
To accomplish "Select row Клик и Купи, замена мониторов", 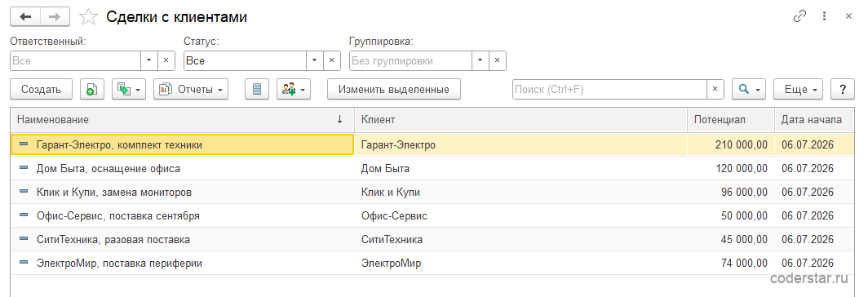I will point(432,193).
